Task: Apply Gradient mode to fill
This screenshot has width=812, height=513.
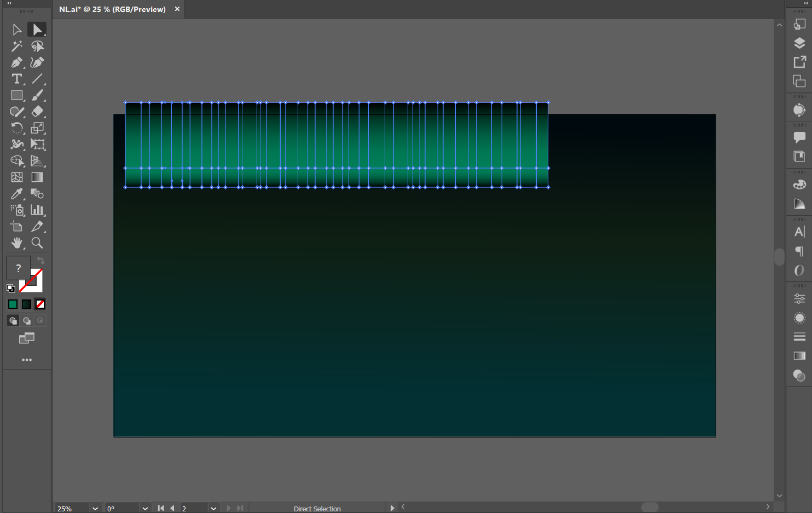Action: tap(26, 304)
